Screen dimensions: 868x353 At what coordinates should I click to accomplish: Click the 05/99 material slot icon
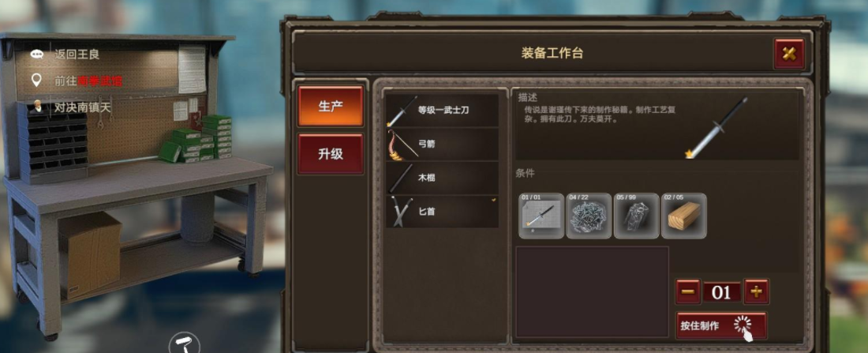click(636, 216)
